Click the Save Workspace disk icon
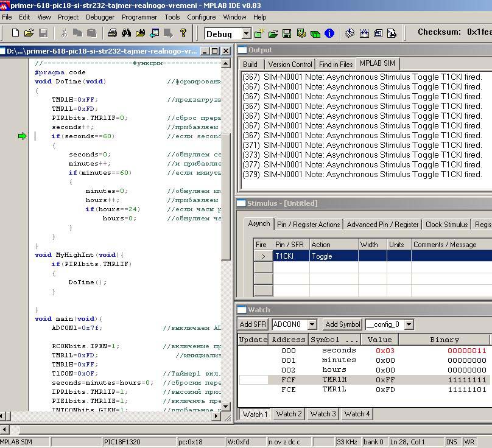The width and height of the screenshot is (492, 448). 287,33
